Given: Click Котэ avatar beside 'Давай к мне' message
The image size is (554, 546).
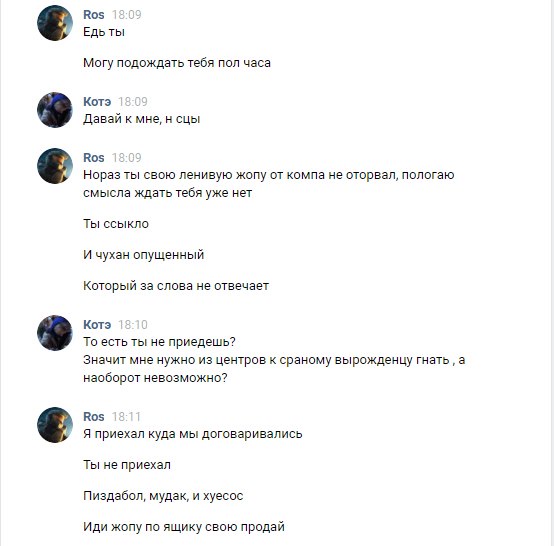Looking at the screenshot, I should 55,110.
